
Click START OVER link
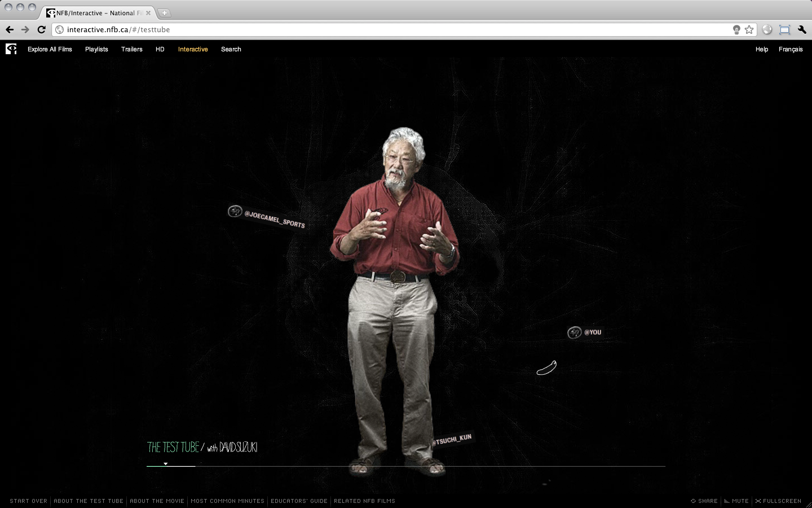(28, 501)
